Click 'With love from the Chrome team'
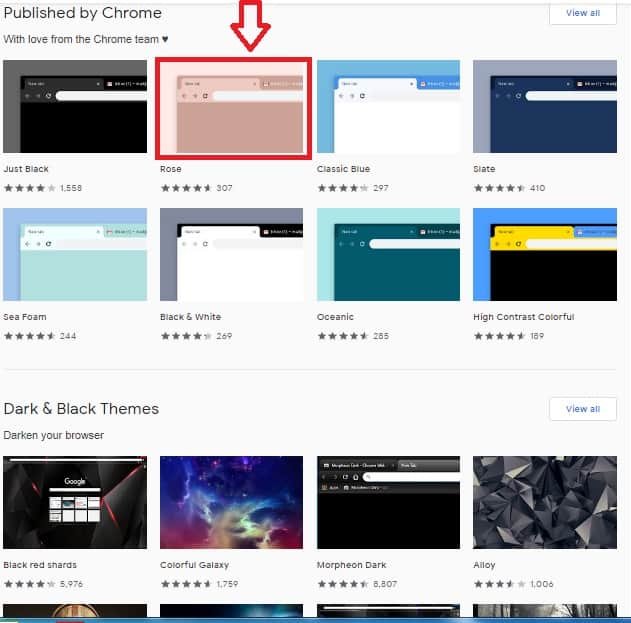The width and height of the screenshot is (631, 623). [86, 39]
